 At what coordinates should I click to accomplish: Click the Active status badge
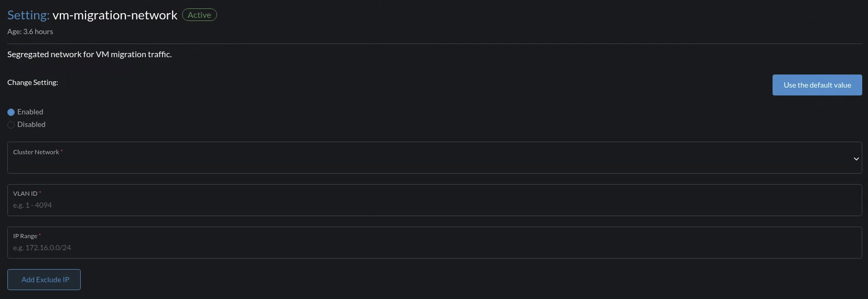[x=199, y=15]
